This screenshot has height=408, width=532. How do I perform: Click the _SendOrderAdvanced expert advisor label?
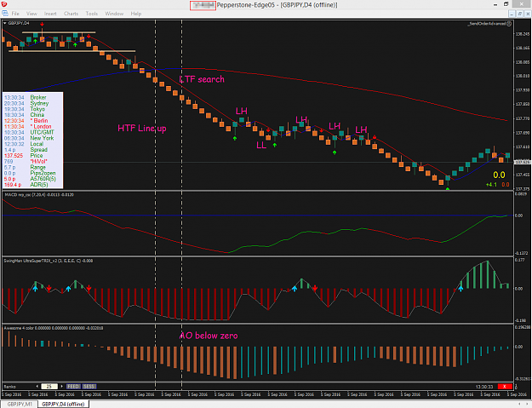point(487,24)
